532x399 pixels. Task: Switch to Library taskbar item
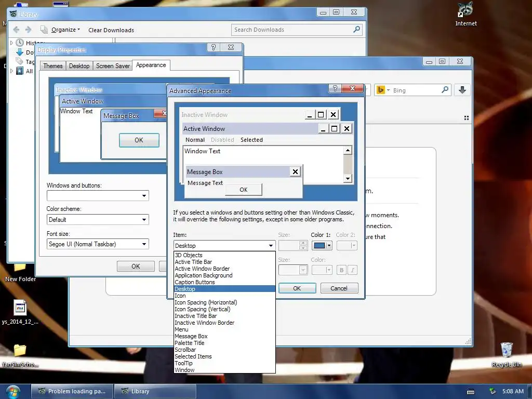click(x=155, y=391)
